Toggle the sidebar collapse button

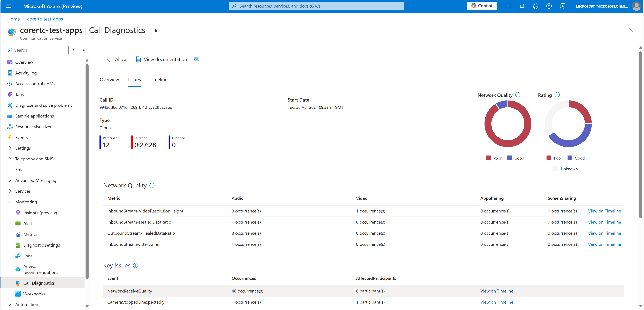coord(84,50)
